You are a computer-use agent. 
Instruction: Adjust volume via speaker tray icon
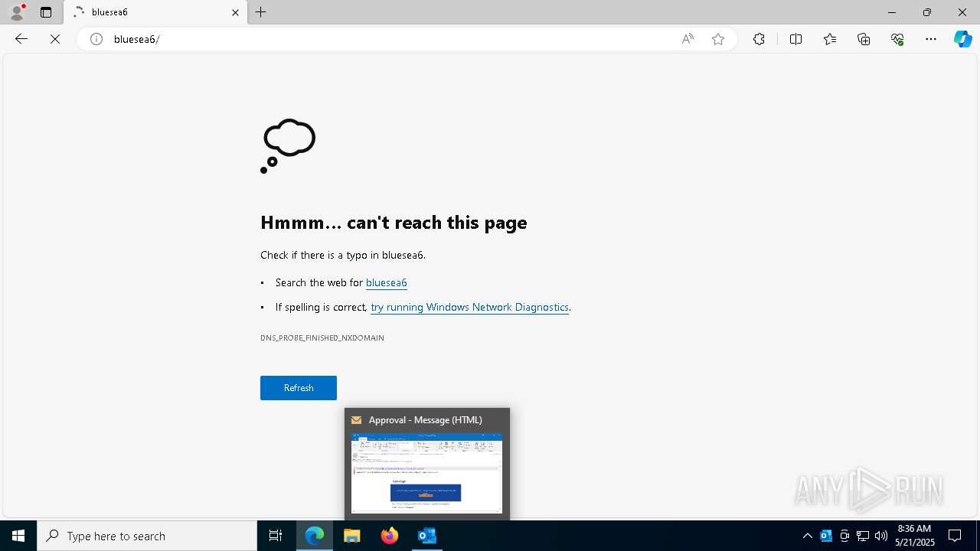point(881,536)
